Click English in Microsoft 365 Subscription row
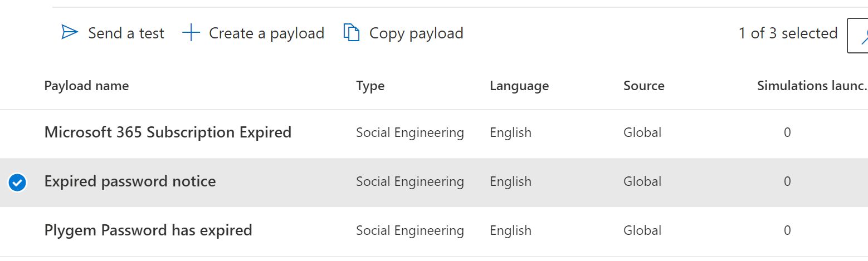The image size is (868, 261). tap(510, 132)
